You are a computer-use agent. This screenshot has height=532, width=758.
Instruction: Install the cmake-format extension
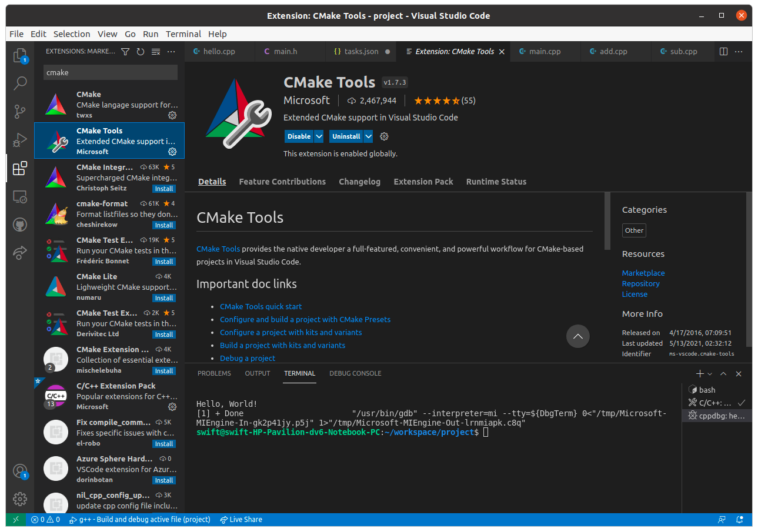click(164, 225)
